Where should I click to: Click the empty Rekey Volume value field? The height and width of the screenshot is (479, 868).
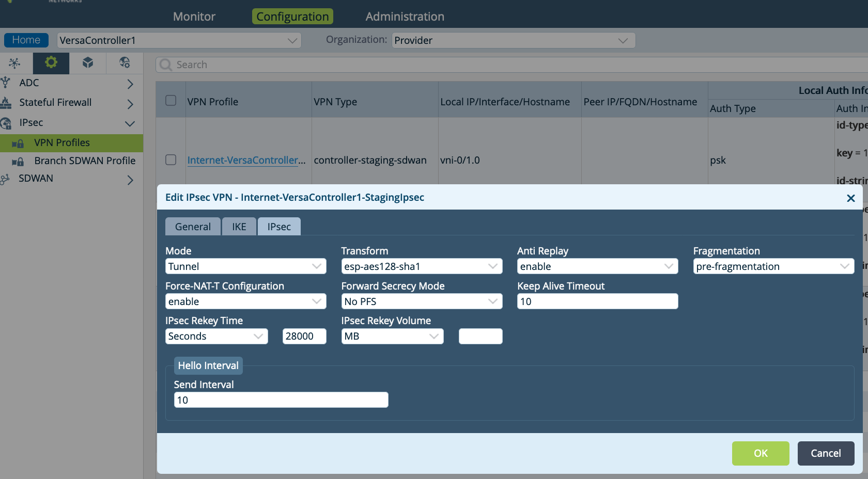pyautogui.click(x=481, y=336)
